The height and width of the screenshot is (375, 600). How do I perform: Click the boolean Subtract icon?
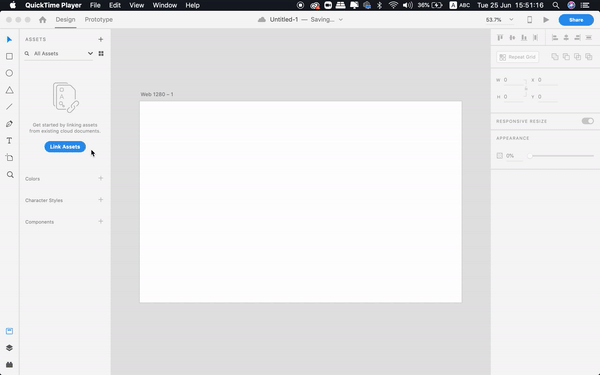pyautogui.click(x=566, y=57)
